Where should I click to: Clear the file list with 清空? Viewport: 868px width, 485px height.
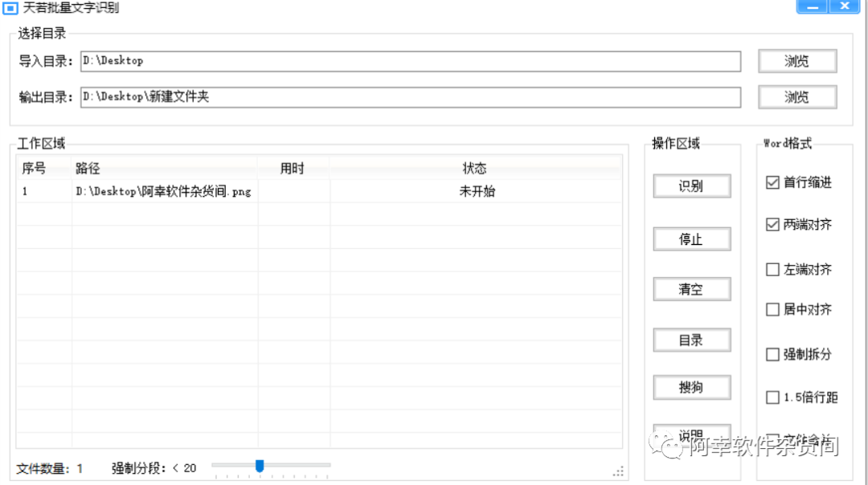coord(690,289)
